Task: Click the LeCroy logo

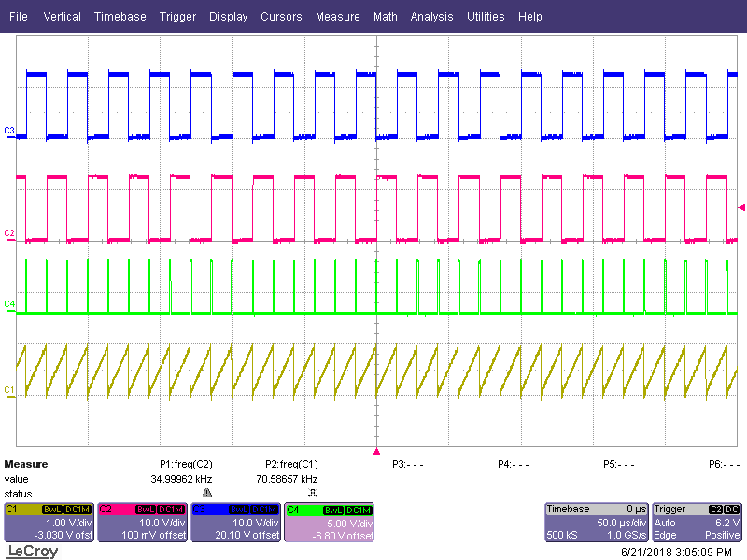Action: [33, 552]
